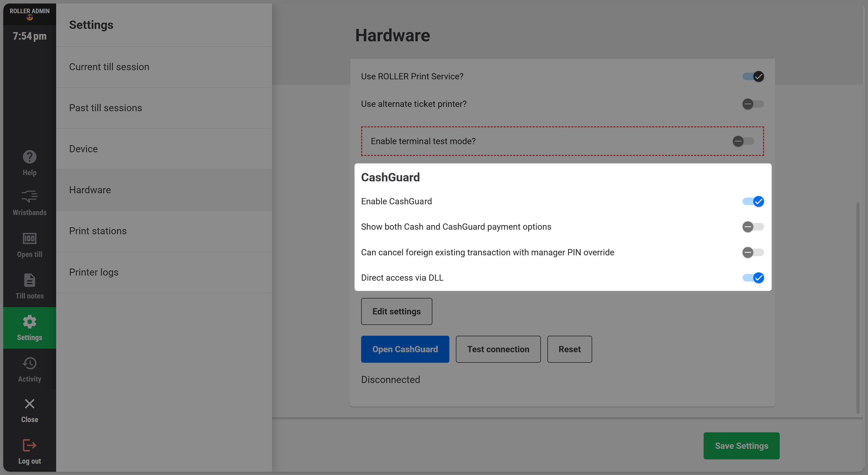Viewport: 868px width, 475px height.
Task: Open Past till sessions page
Action: click(164, 108)
